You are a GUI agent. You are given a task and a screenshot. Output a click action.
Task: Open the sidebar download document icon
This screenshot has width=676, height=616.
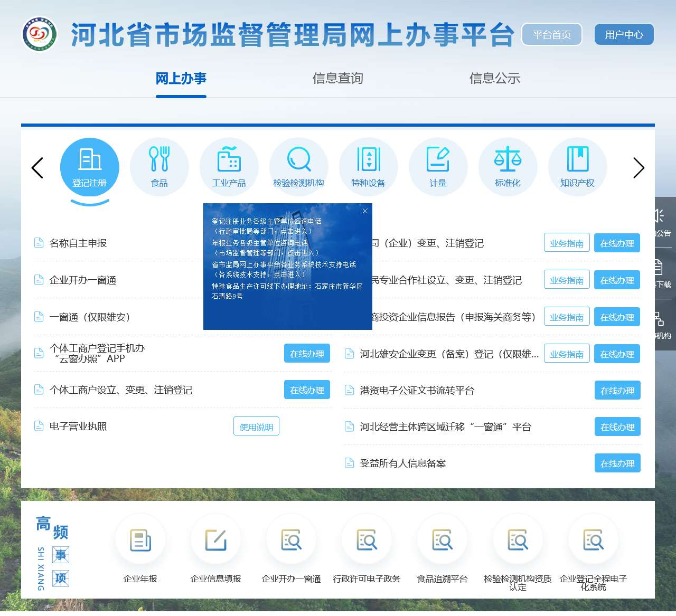click(658, 267)
